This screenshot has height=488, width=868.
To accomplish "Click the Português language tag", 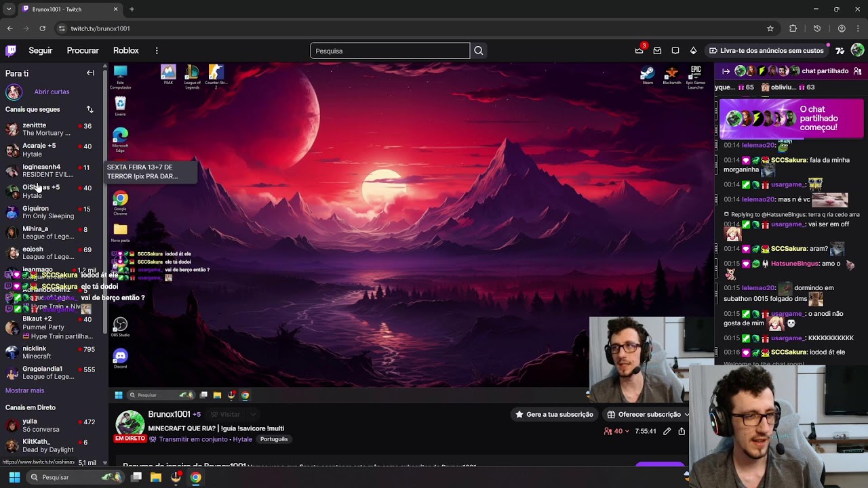I will click(274, 439).
